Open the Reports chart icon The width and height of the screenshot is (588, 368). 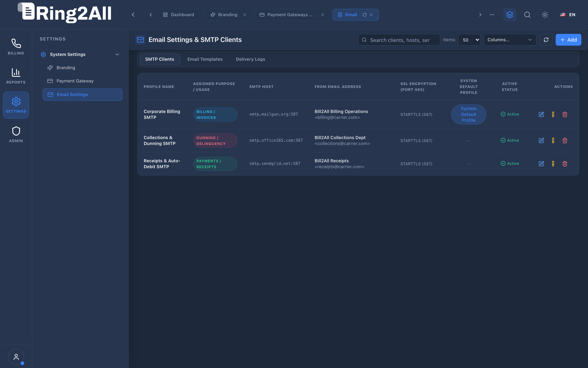pos(16,76)
